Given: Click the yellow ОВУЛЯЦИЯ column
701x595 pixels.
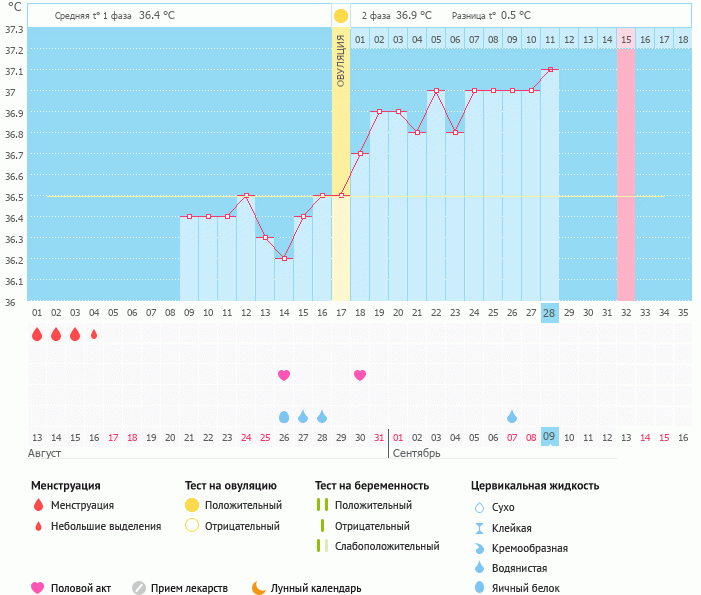Looking at the screenshot, I should [341, 164].
